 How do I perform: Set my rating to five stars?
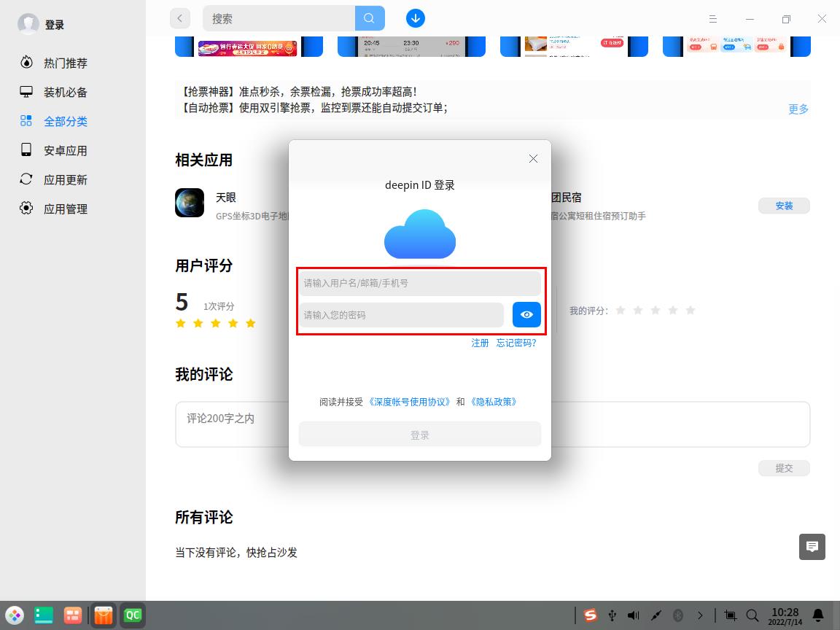coord(691,310)
